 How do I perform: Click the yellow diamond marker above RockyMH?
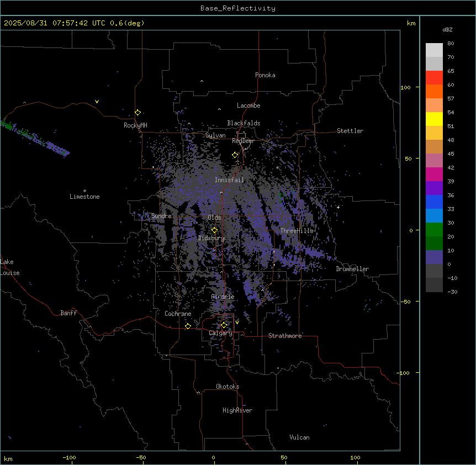[138, 113]
